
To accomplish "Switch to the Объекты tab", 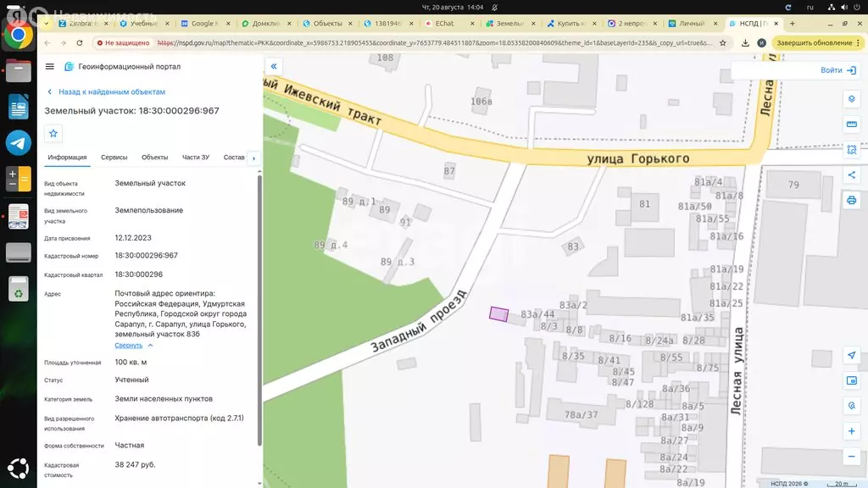I will point(154,158).
